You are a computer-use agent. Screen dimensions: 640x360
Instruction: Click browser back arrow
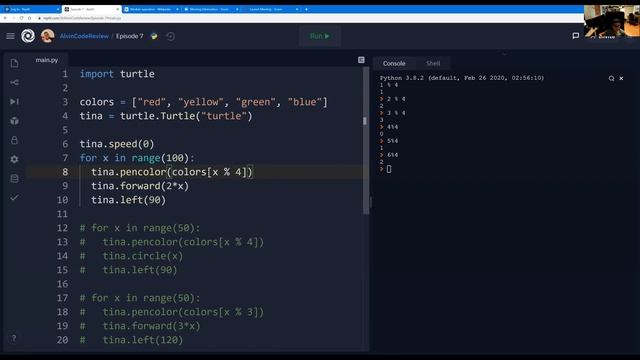click(5, 18)
